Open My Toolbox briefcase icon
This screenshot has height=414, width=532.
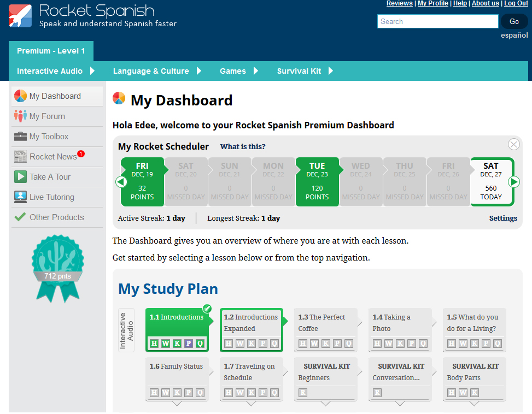coord(20,136)
